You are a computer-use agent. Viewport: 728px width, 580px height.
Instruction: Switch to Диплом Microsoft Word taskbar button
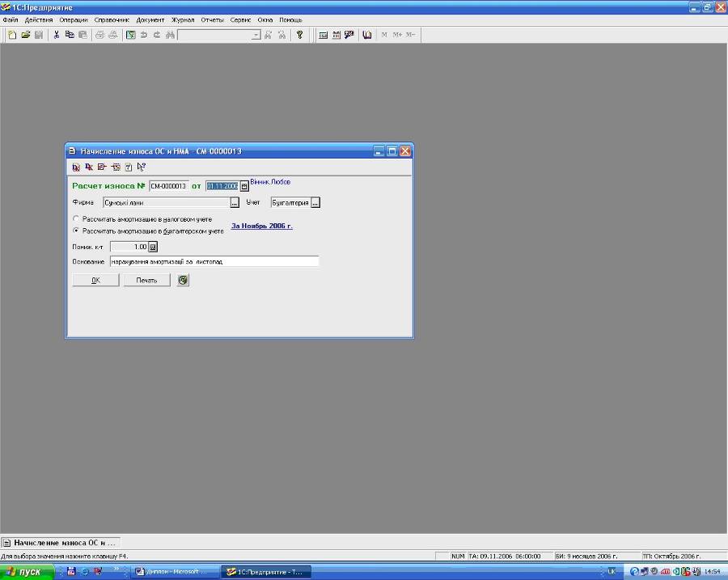coord(174,572)
